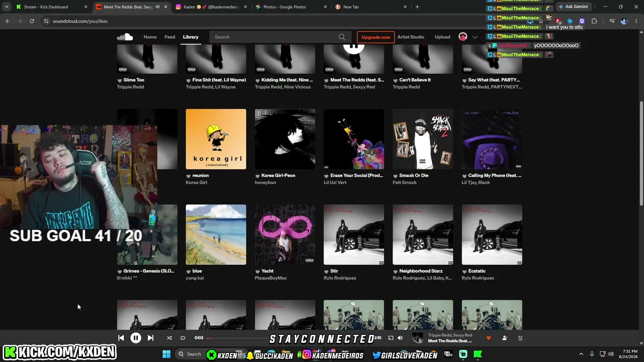This screenshot has width=644, height=362.
Task: Unlike the Slime Too track heart
Action: click(120, 80)
